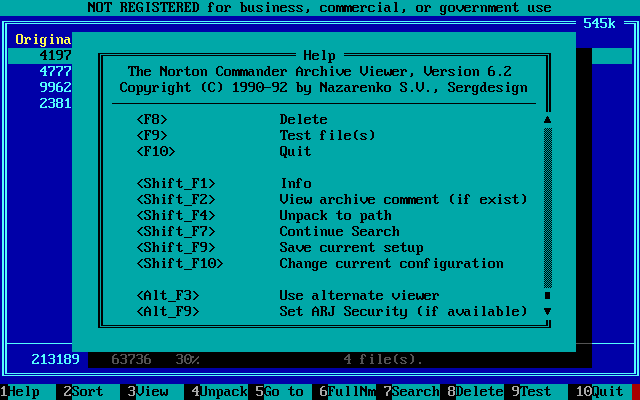Click the Shift_F9 Save current setup line
Screen dimensions: 640x400
point(330,248)
